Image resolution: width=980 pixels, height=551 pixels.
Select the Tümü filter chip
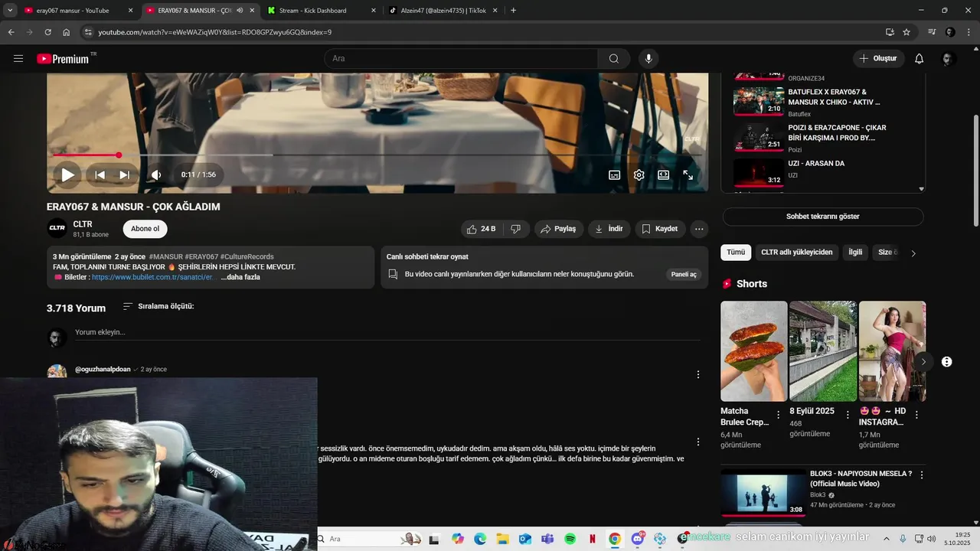tap(736, 252)
